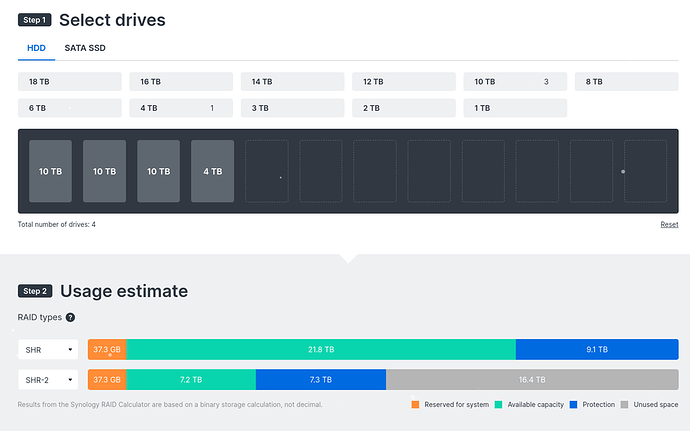Image resolution: width=690 pixels, height=431 pixels.
Task: Click the green Available capacity swatch
Action: point(498,405)
